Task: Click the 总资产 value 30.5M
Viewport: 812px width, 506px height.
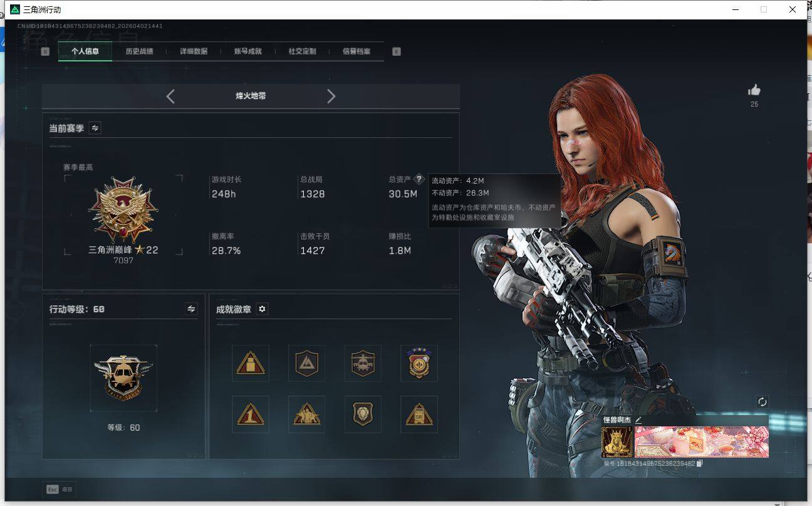Action: click(x=403, y=194)
